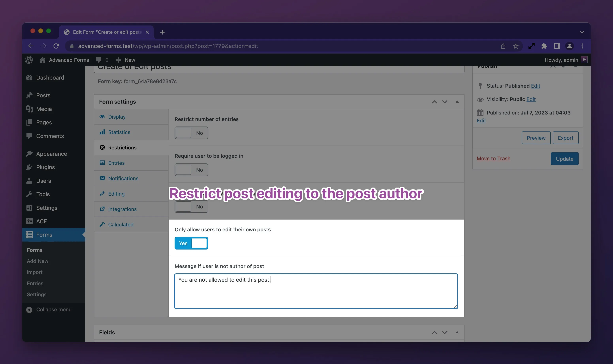Open the Chrome three-dot menu
This screenshot has height=364, width=613.
[582, 46]
